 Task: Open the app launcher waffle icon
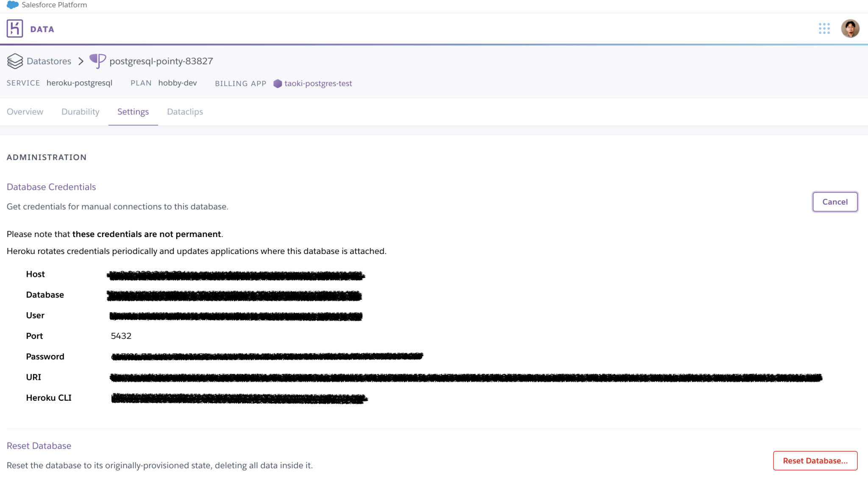(825, 28)
